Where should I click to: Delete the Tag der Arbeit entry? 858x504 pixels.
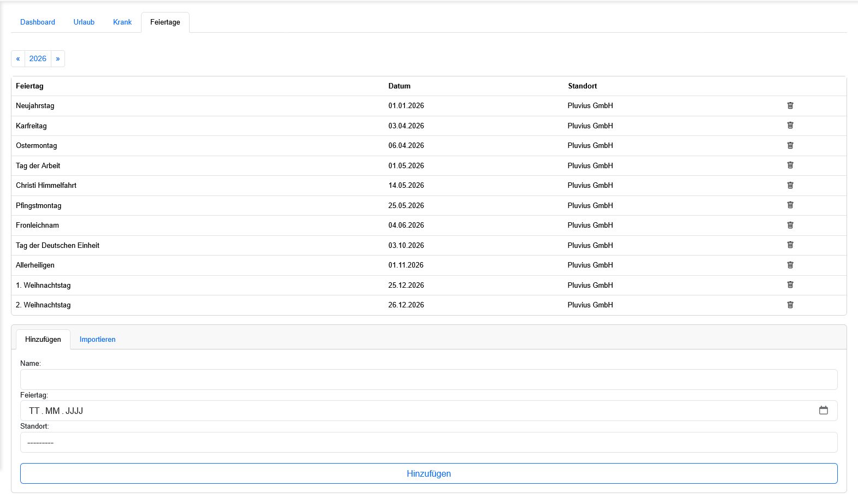[790, 165]
